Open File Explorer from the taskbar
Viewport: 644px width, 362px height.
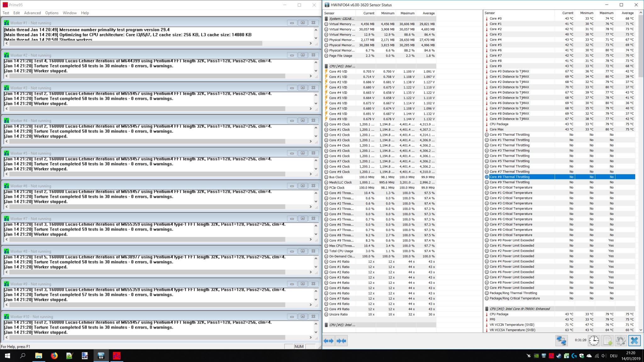38,356
